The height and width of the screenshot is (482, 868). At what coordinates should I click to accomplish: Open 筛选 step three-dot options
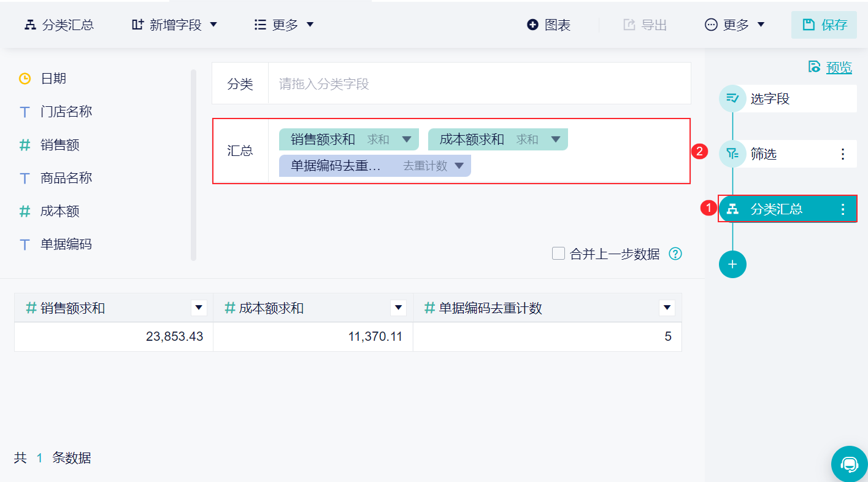[843, 154]
